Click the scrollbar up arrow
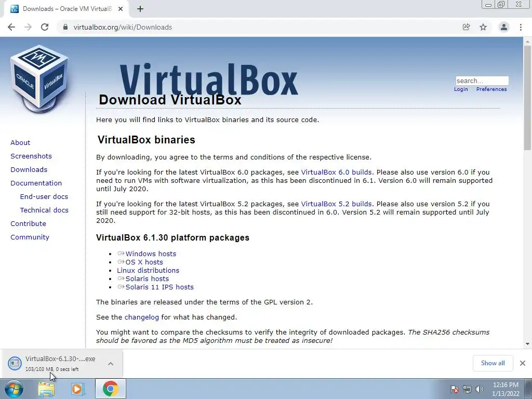532x399 pixels. (x=527, y=41)
